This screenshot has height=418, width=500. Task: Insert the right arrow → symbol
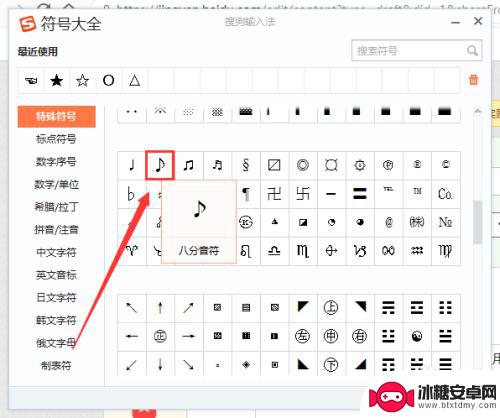tap(189, 336)
